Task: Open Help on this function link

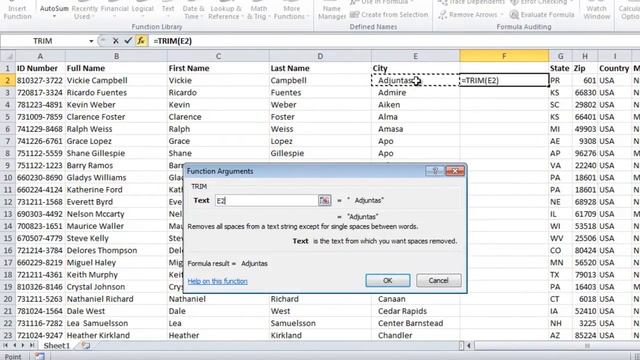Action: tap(217, 281)
